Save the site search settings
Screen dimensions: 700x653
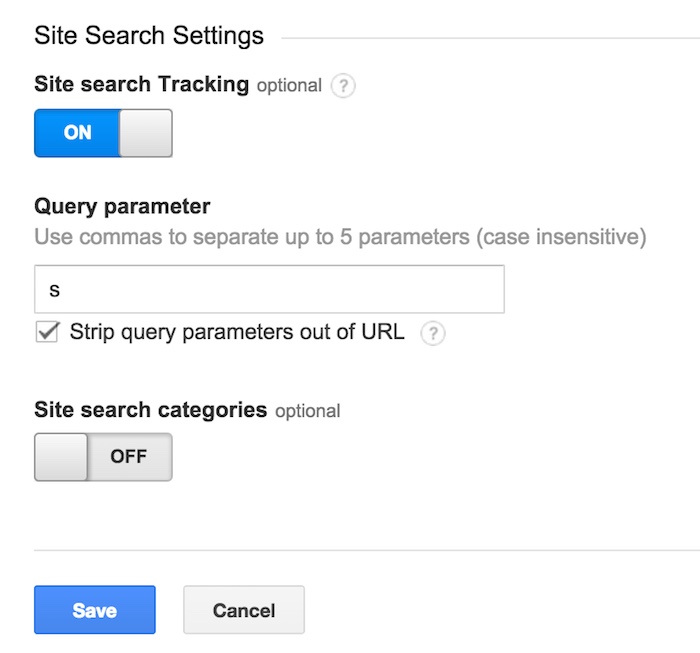point(95,610)
